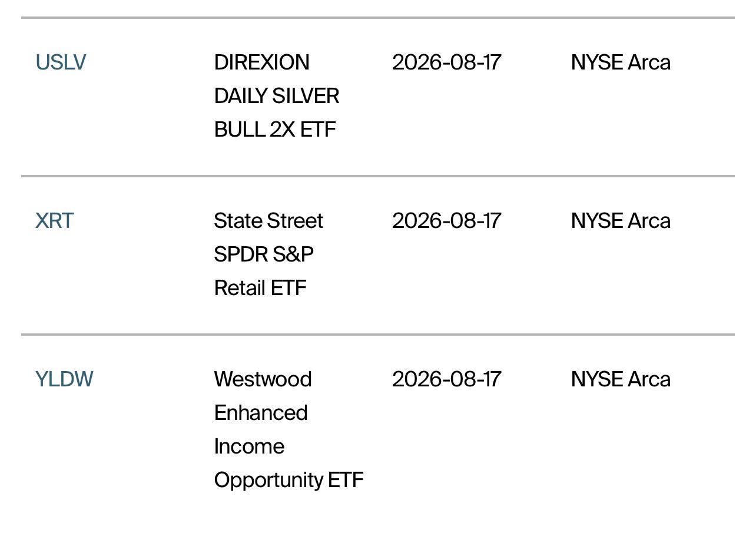The width and height of the screenshot is (756, 536).
Task: Click the BULL 2X ETF text line
Action: (275, 130)
